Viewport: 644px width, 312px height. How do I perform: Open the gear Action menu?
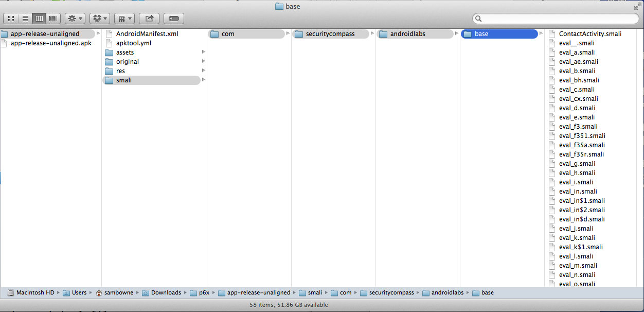pos(75,19)
